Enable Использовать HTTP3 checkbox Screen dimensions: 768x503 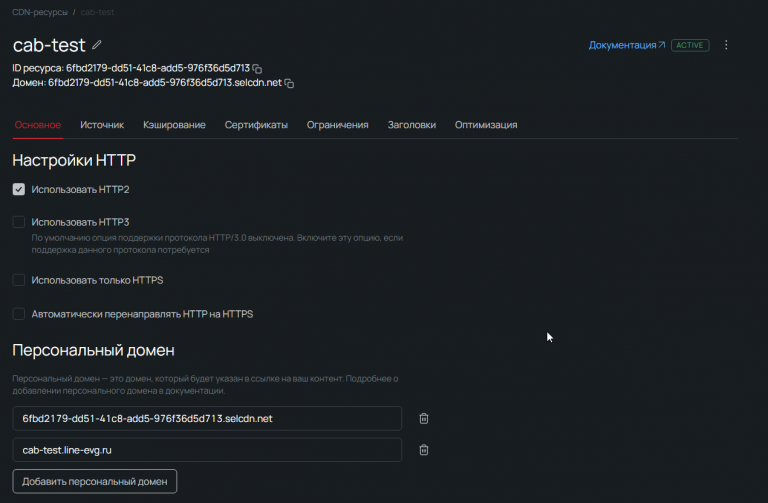coord(19,222)
